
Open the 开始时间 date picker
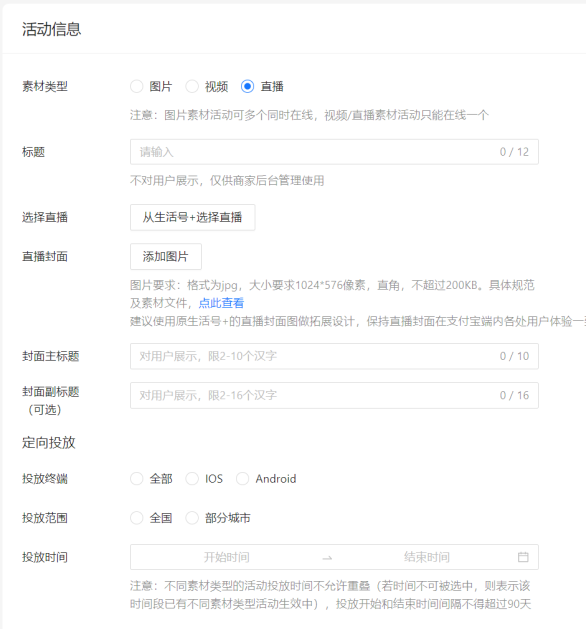[227, 557]
